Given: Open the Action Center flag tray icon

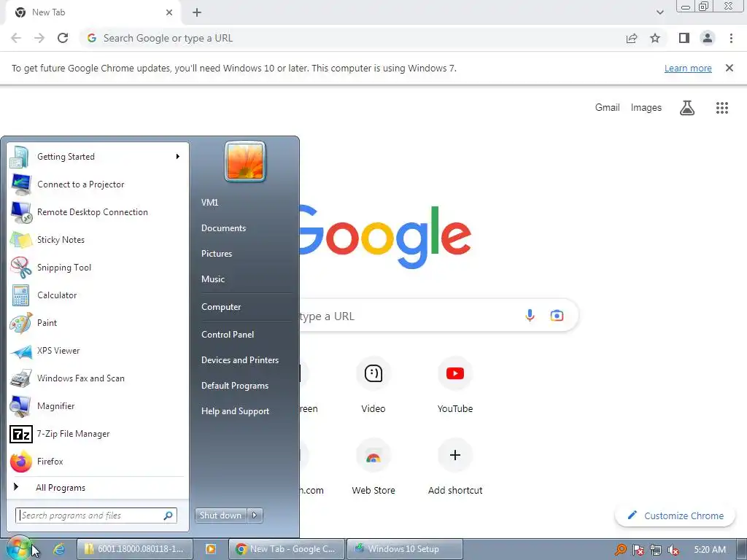Looking at the screenshot, I should [638, 550].
